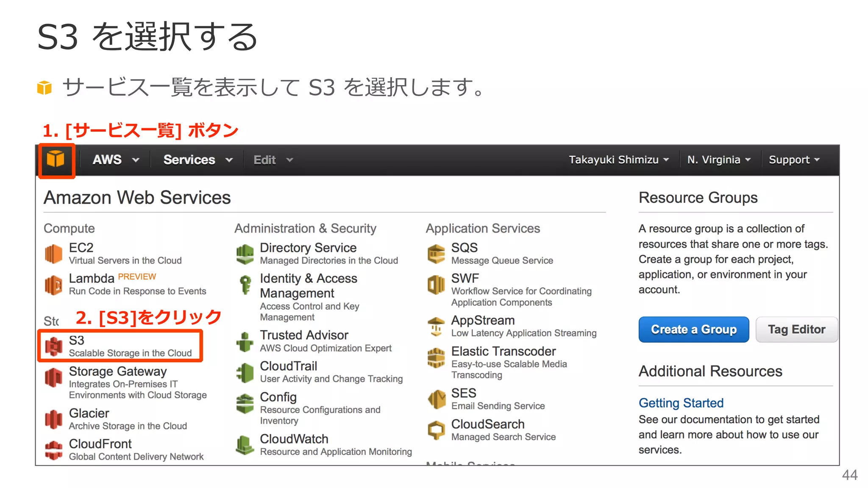
Task: Click the SQS service icon
Action: click(x=436, y=254)
